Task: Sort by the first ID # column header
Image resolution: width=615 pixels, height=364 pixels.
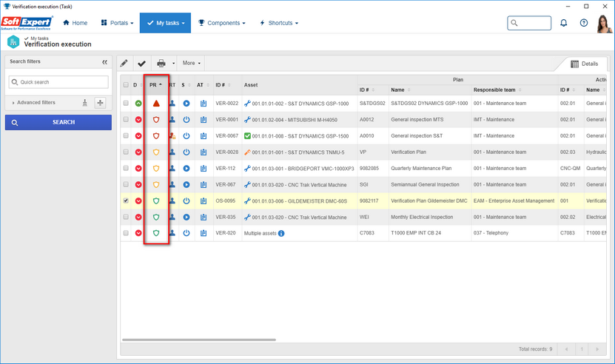Action: [x=223, y=85]
